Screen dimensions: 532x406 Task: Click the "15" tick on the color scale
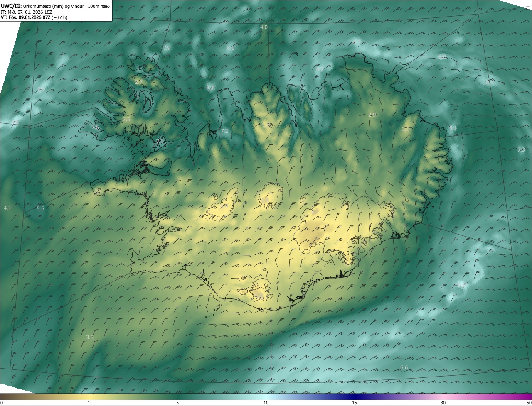pos(355,403)
